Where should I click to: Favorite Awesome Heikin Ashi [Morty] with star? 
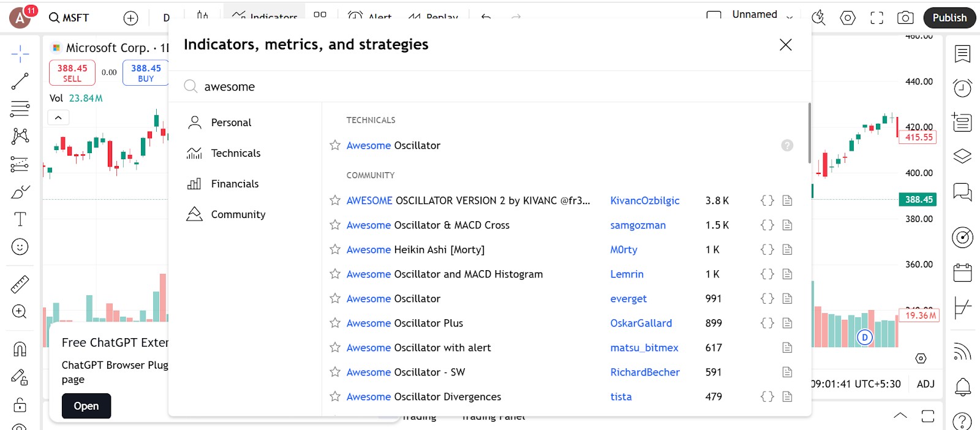[335, 249]
